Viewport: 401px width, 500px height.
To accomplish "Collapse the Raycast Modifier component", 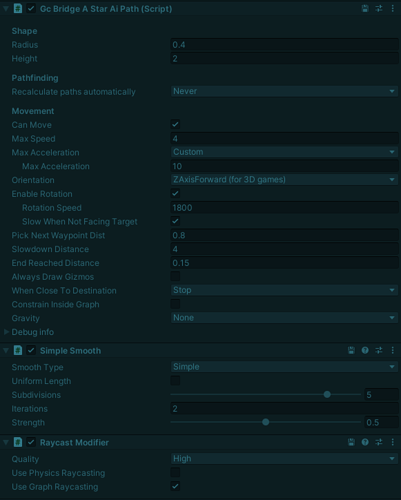I will pyautogui.click(x=6, y=442).
